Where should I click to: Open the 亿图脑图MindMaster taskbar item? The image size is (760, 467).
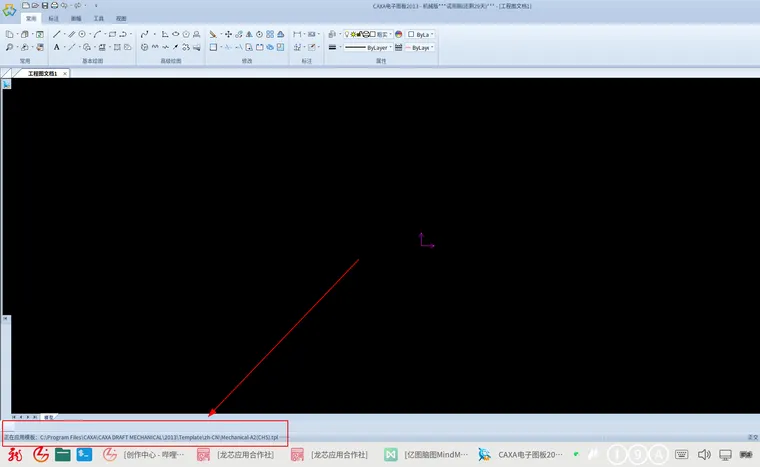[427, 454]
